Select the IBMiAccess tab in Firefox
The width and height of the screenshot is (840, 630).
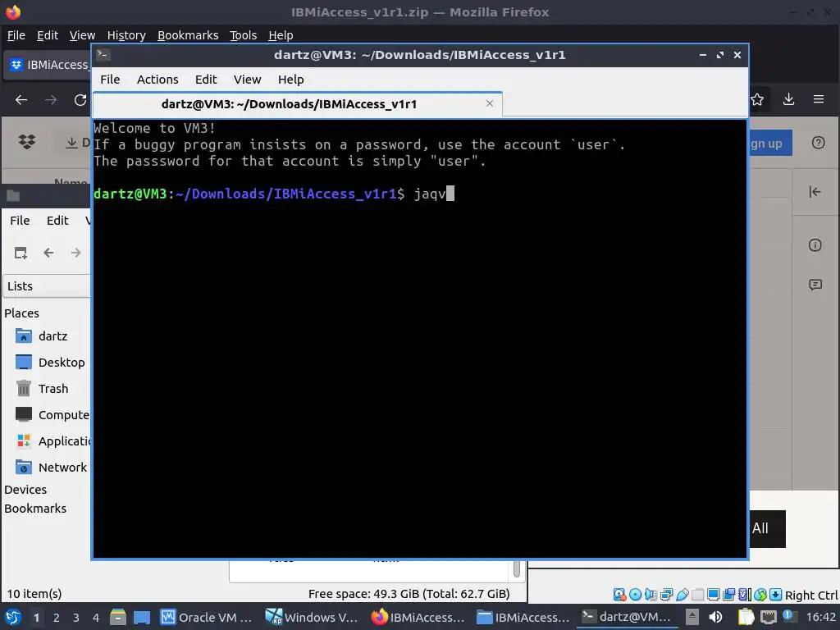click(x=48, y=65)
